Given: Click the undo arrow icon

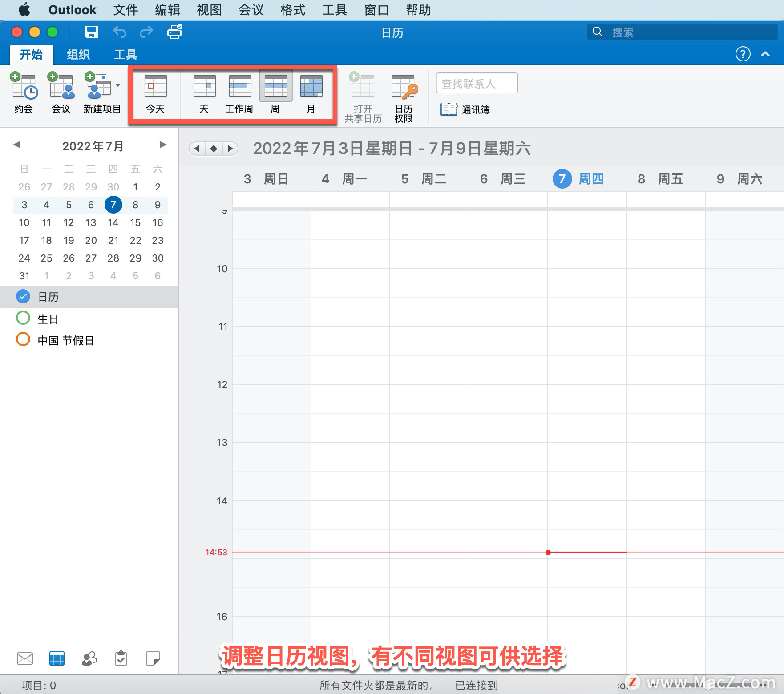Looking at the screenshot, I should tap(120, 32).
